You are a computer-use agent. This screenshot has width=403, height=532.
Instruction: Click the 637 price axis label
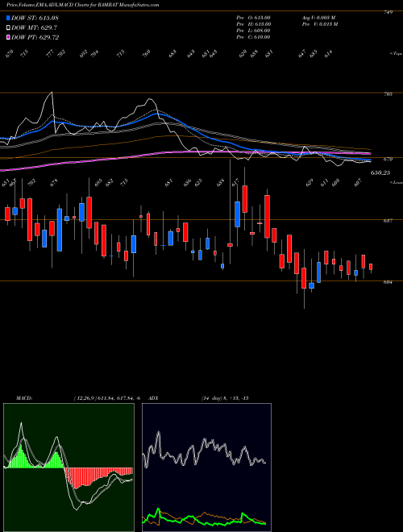coord(388,221)
